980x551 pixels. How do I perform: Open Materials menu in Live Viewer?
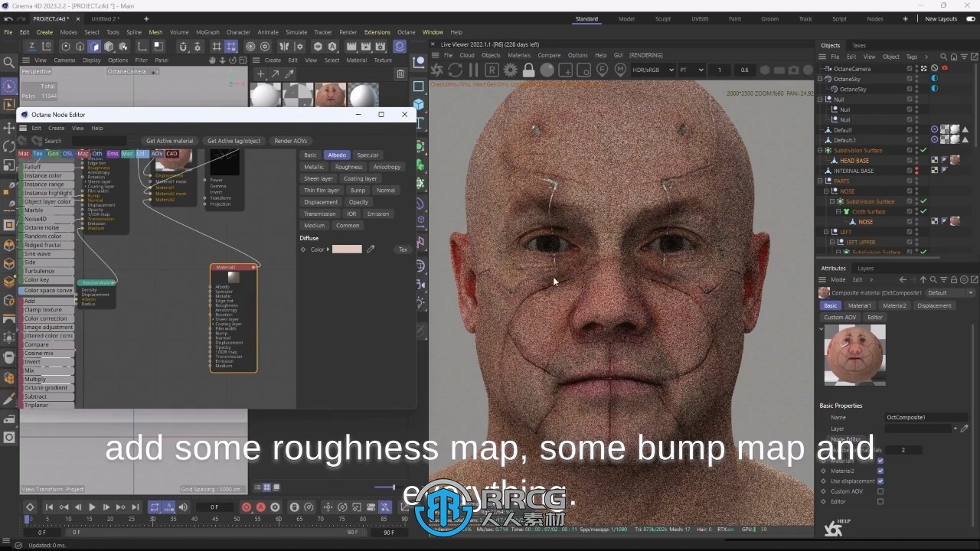pos(518,55)
